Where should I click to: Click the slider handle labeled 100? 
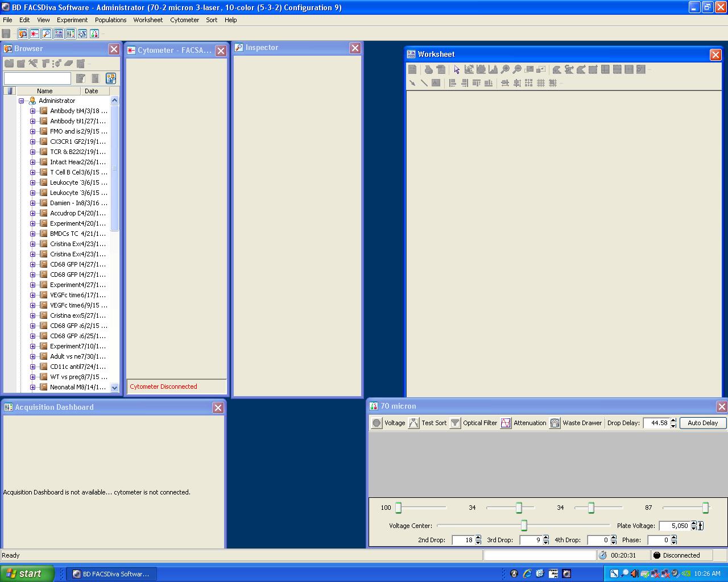click(x=398, y=508)
